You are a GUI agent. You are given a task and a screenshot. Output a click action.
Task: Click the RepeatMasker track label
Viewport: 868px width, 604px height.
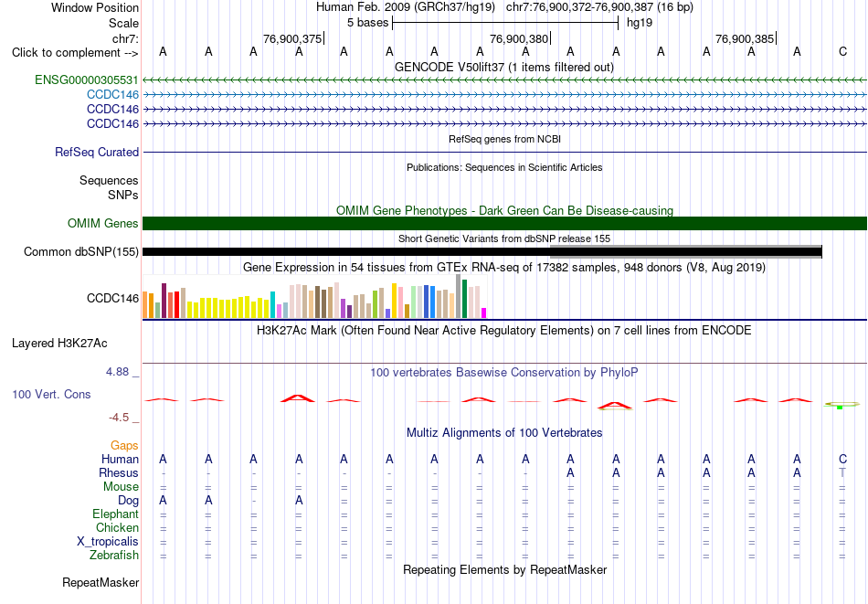(x=101, y=582)
